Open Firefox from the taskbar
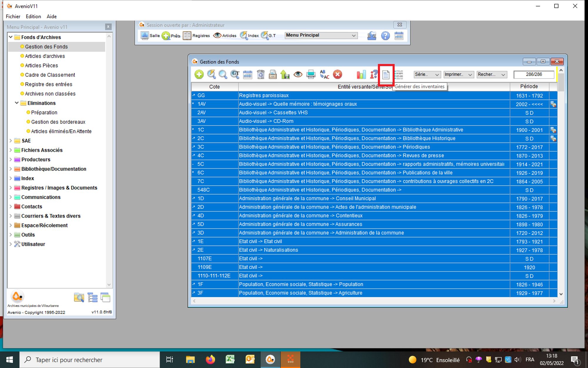The image size is (588, 368). point(210,359)
